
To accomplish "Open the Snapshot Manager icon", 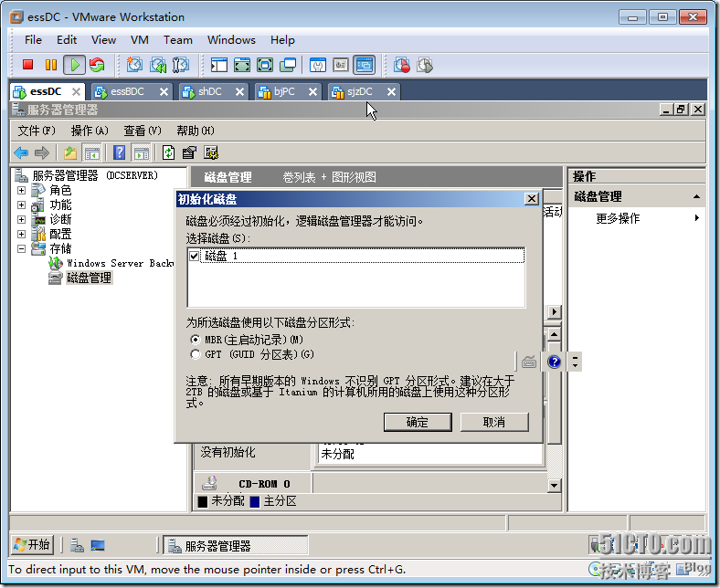I will [181, 65].
